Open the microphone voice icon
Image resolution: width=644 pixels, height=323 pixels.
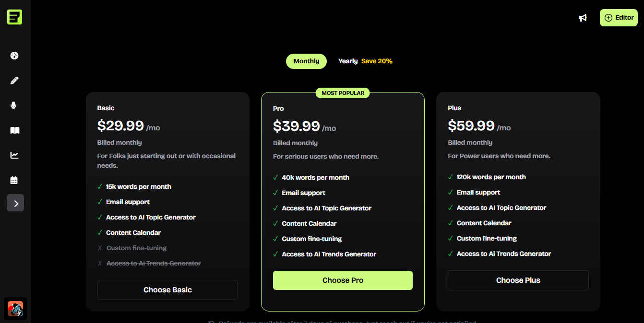(x=14, y=105)
